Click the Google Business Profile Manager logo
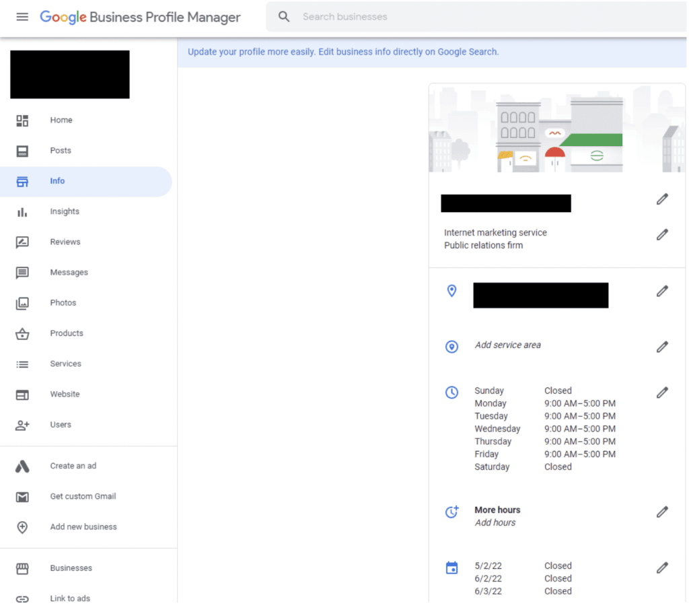The height and width of the screenshot is (616, 689). pyautogui.click(x=140, y=17)
